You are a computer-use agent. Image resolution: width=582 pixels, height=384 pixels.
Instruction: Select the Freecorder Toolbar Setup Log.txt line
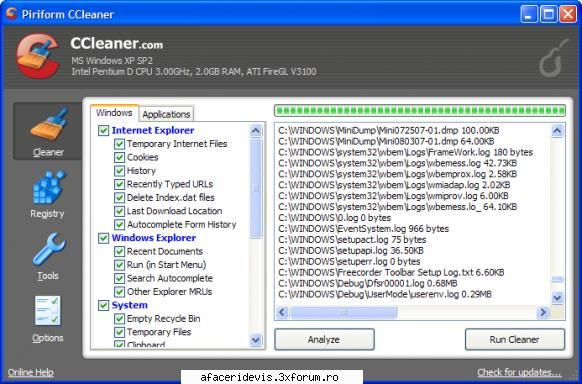tap(391, 273)
